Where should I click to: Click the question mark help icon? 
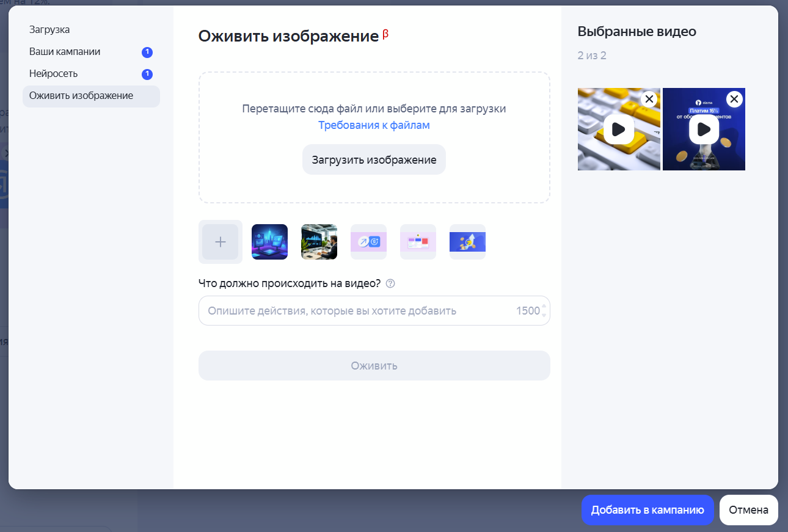point(391,283)
